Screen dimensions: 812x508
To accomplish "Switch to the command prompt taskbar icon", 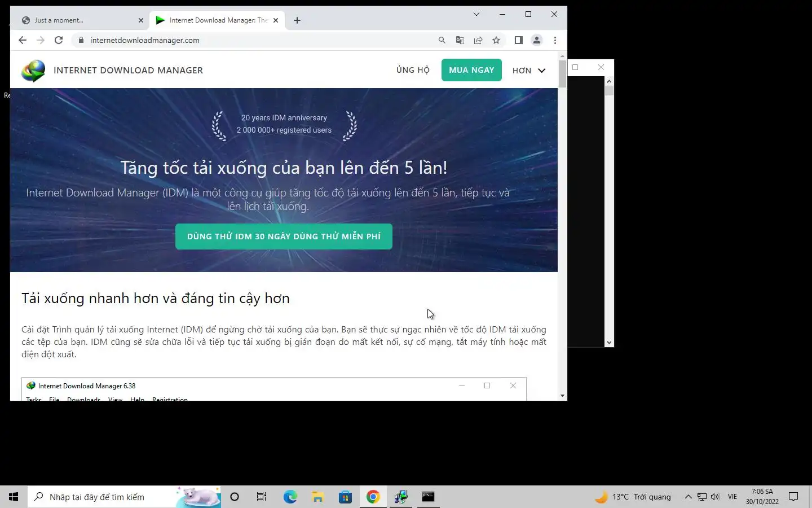I will click(428, 497).
